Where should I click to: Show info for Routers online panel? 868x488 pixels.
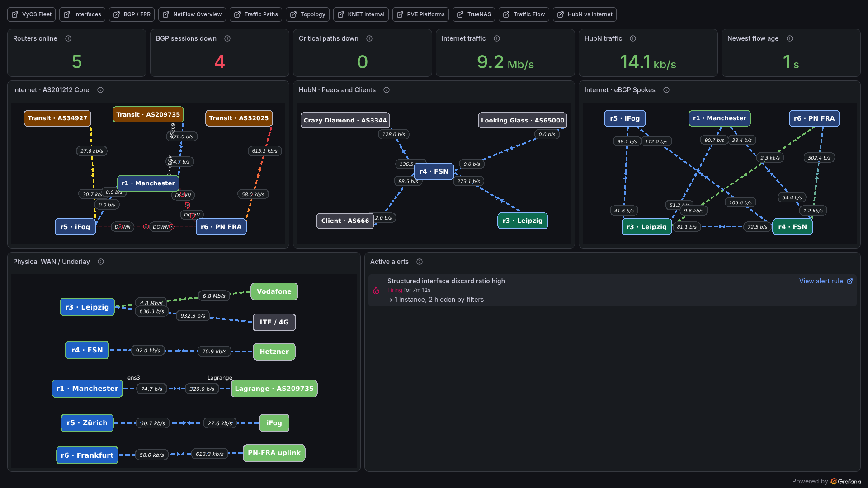(68, 38)
